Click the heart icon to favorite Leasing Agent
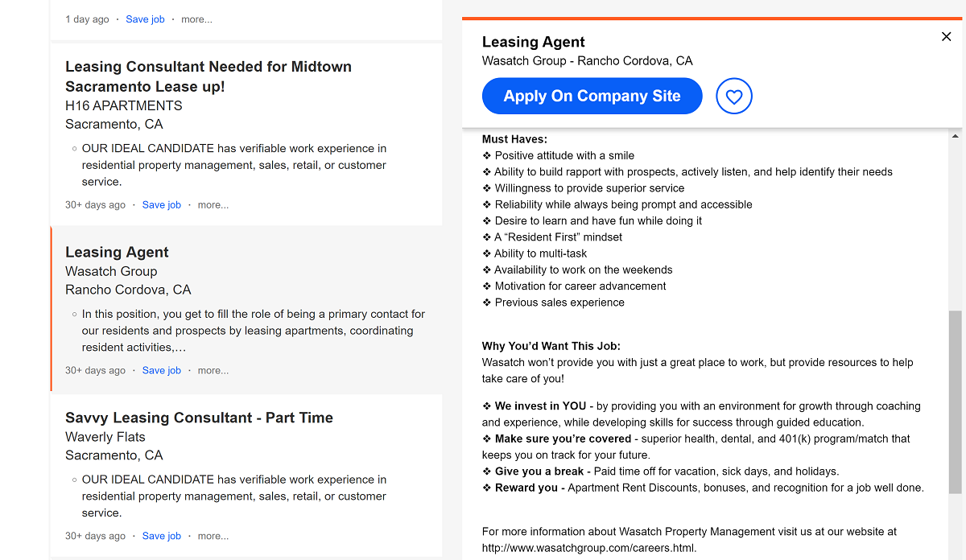The height and width of the screenshot is (560, 966). click(x=733, y=96)
